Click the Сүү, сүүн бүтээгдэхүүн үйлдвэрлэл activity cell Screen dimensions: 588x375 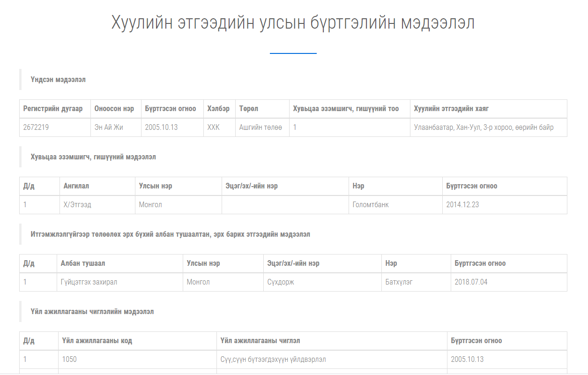click(x=273, y=360)
